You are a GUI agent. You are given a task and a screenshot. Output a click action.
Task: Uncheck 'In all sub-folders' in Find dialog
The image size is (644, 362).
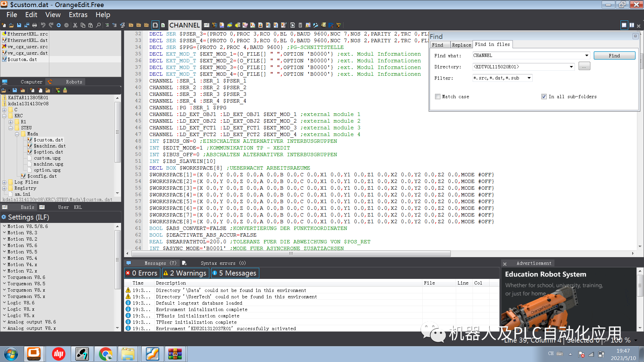544,97
